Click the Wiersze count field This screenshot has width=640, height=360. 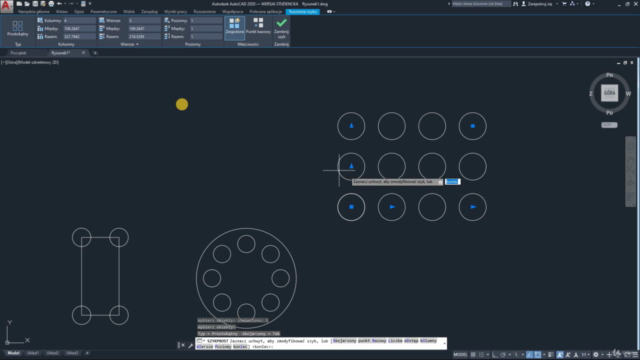pos(144,20)
